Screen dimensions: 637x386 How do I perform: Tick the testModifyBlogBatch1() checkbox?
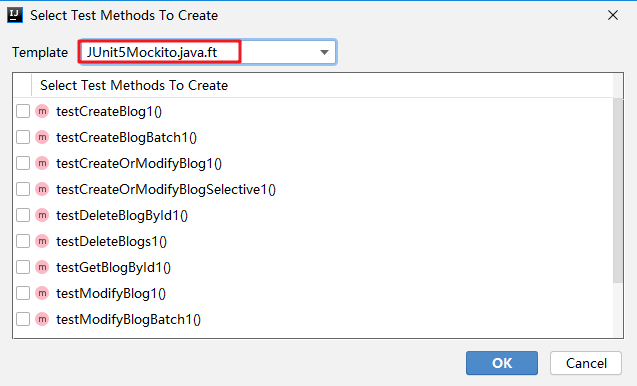(23, 319)
